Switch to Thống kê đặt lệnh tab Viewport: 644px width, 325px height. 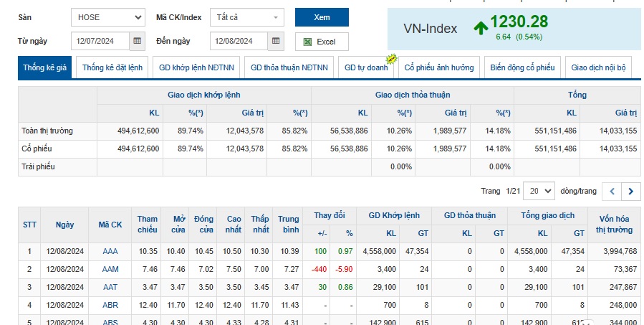(112, 68)
